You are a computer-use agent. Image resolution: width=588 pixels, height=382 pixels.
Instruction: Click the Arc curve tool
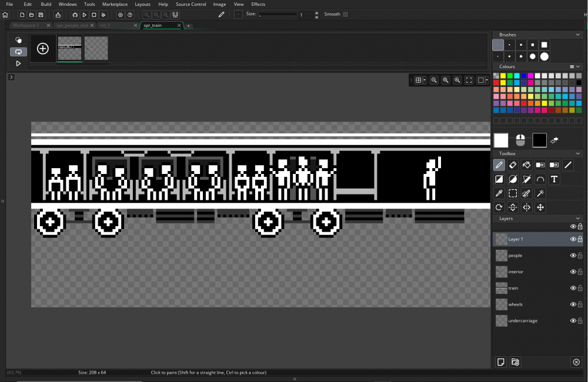[540, 179]
